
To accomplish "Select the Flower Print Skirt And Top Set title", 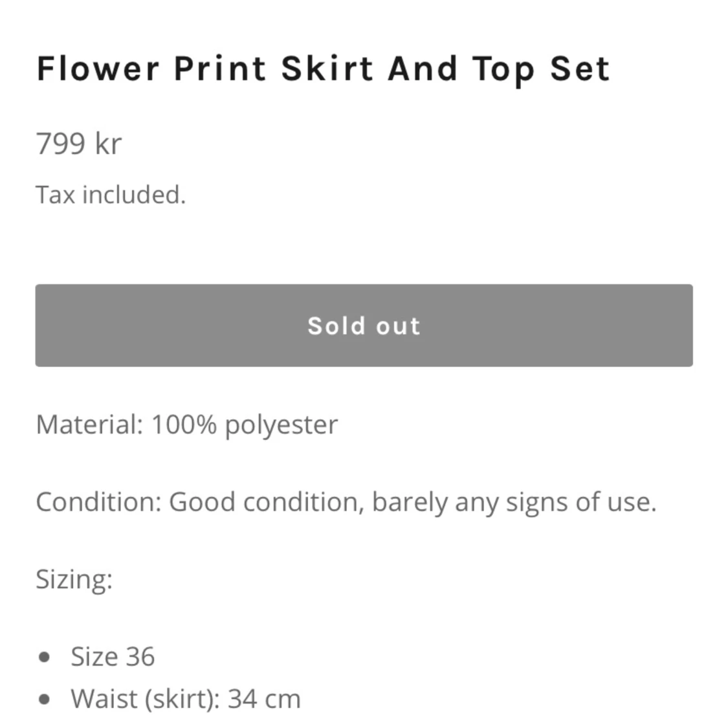I will click(323, 70).
